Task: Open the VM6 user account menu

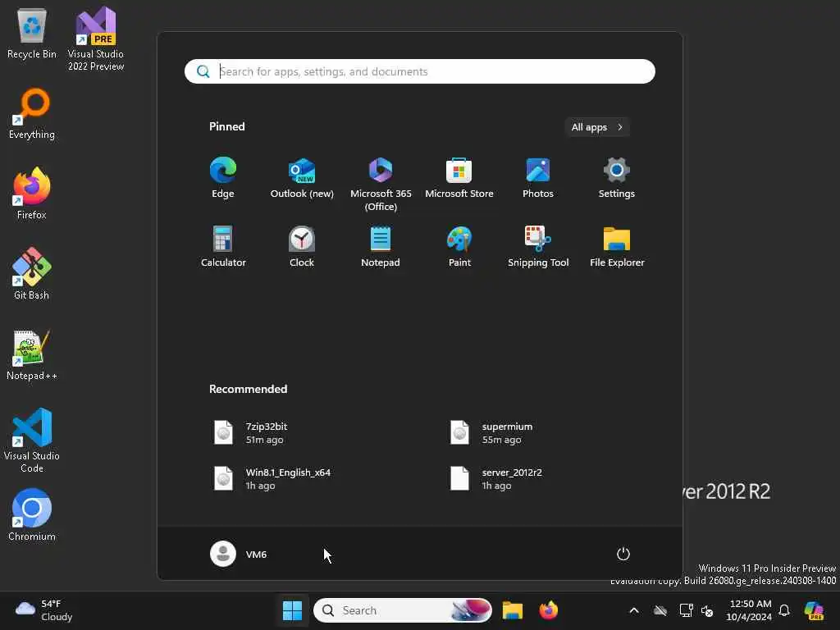Action: coord(239,554)
